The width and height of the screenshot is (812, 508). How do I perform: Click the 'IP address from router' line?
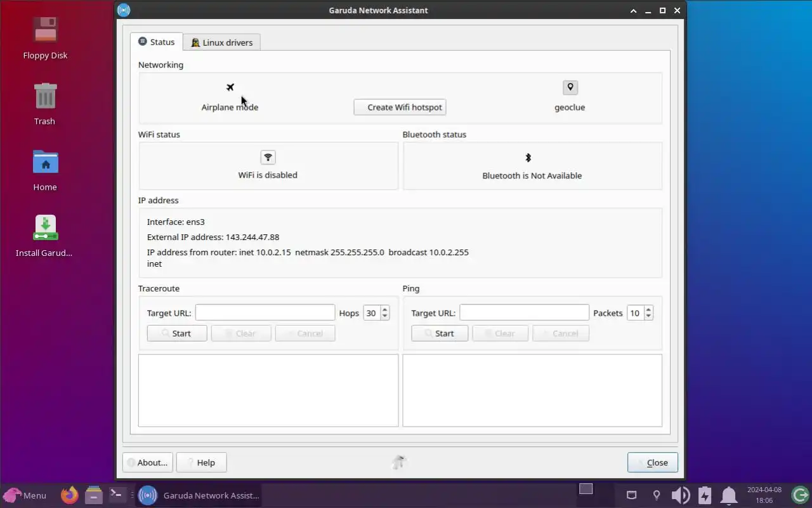pos(308,252)
